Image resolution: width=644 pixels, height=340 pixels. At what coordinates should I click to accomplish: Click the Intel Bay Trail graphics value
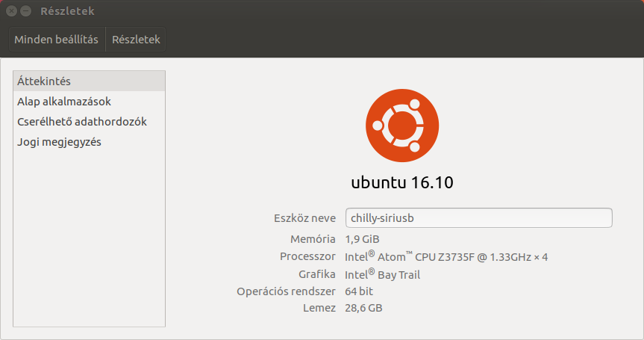click(382, 274)
